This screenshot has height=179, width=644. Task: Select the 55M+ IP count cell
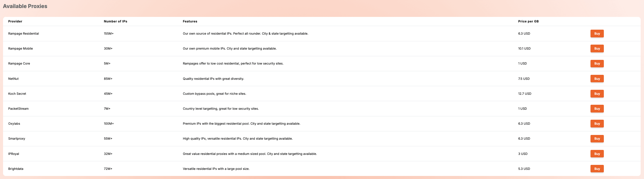tap(108, 139)
